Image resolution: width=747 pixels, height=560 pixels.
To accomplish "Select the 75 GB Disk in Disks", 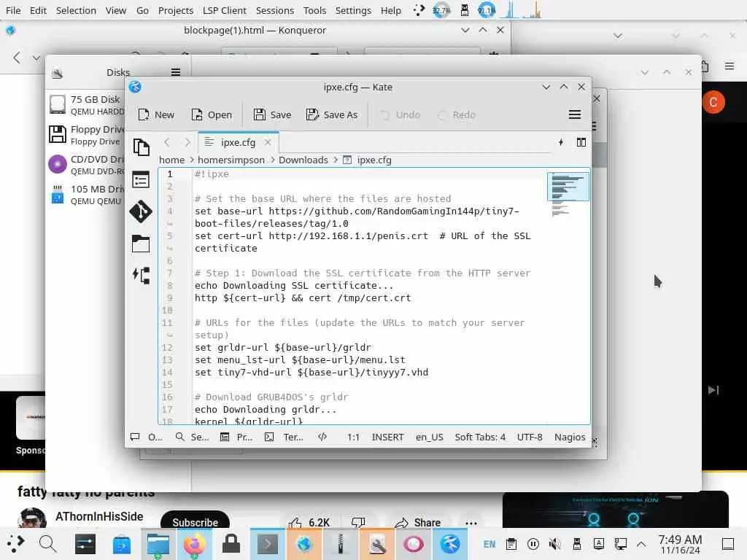I will tap(87, 105).
